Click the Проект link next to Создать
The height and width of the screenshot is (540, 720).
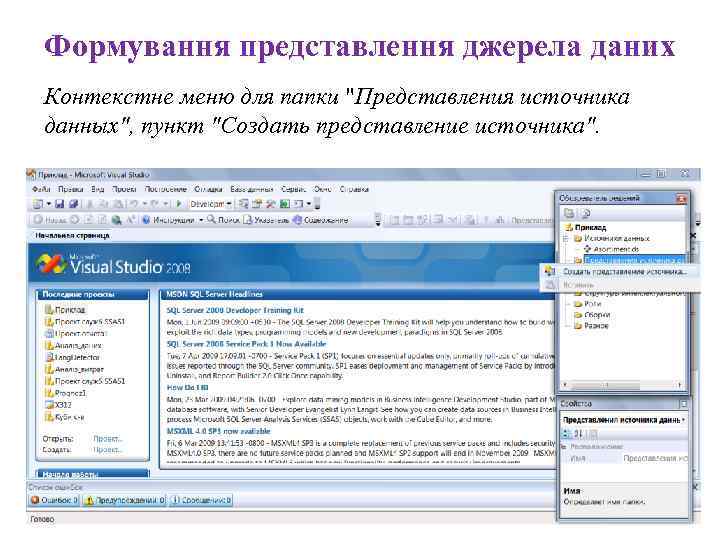pyautogui.click(x=108, y=450)
